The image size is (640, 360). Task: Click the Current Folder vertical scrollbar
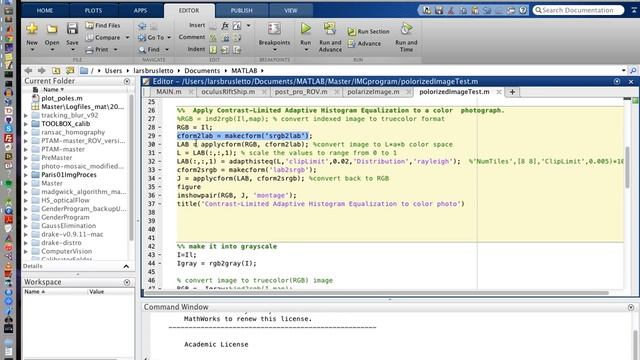point(131,167)
